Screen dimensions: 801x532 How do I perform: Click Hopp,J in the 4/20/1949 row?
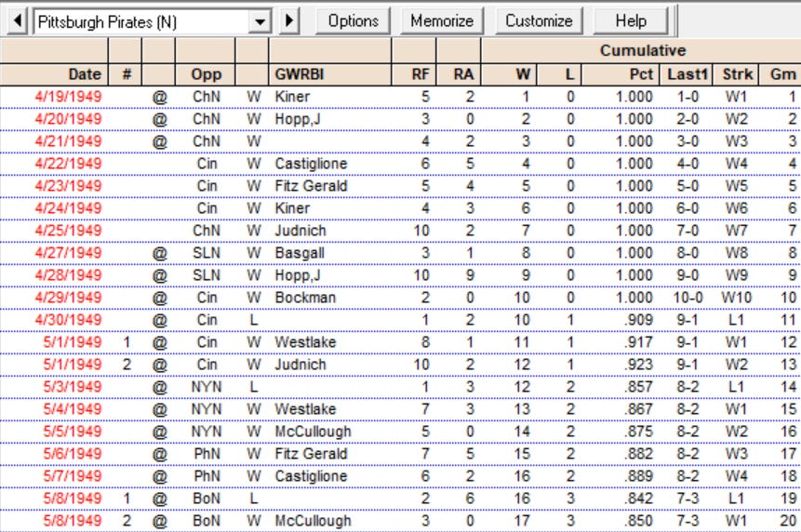[x=298, y=119]
